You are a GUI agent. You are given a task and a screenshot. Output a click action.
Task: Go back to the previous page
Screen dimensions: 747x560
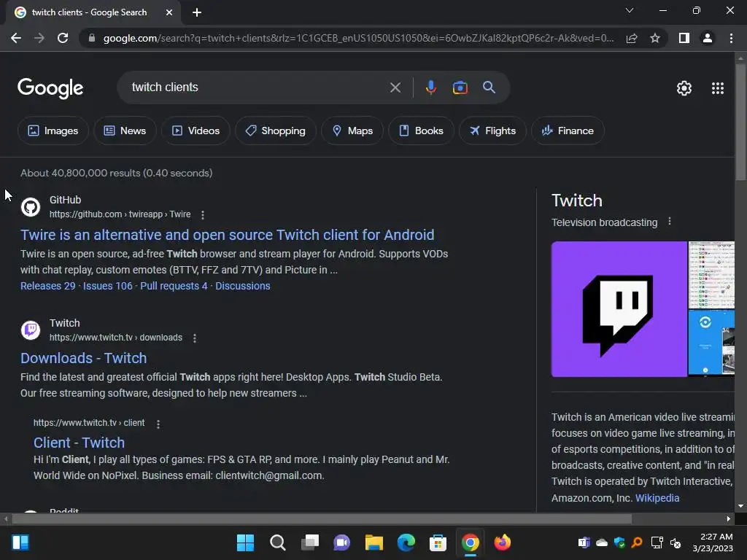16,38
